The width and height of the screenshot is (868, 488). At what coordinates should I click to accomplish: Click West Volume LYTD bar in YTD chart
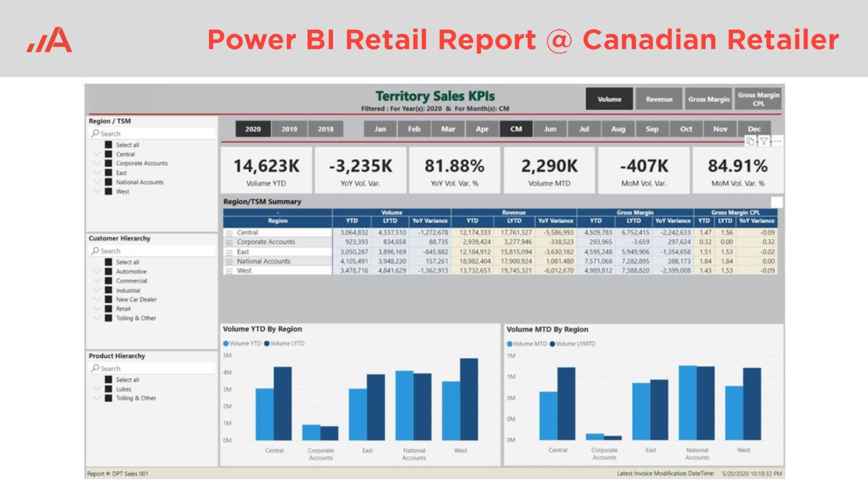point(469,399)
